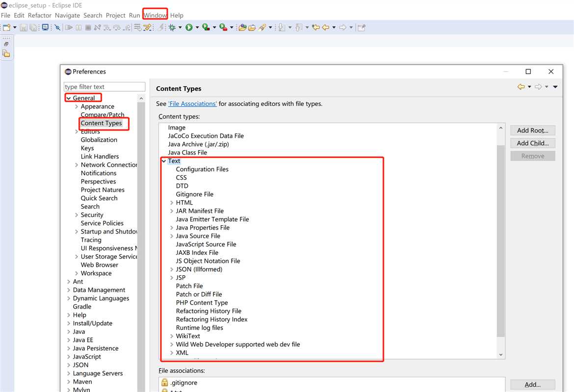Click the Step Into icon
The height and width of the screenshot is (392, 574).
[107, 27]
